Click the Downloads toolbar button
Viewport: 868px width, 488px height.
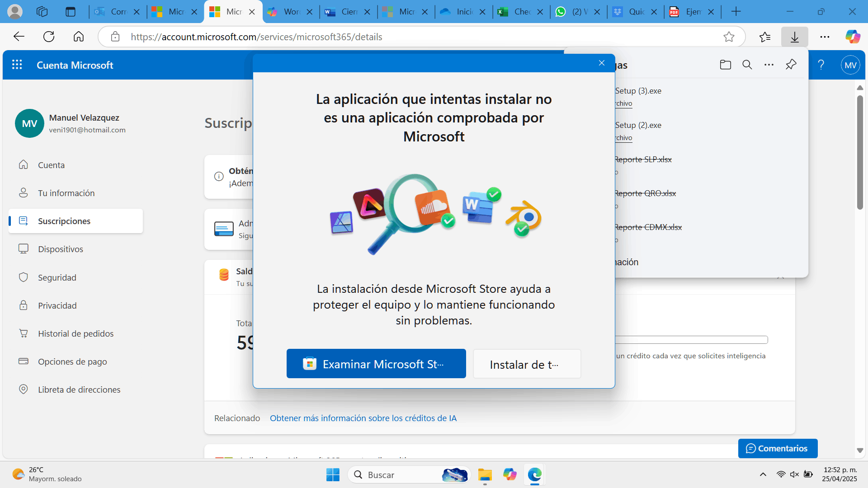click(x=795, y=37)
